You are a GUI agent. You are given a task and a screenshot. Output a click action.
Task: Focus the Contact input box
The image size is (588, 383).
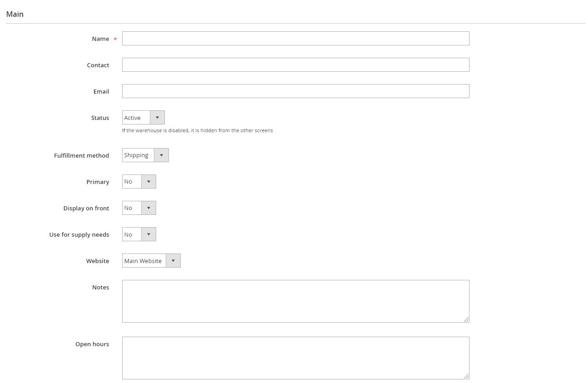[295, 65]
